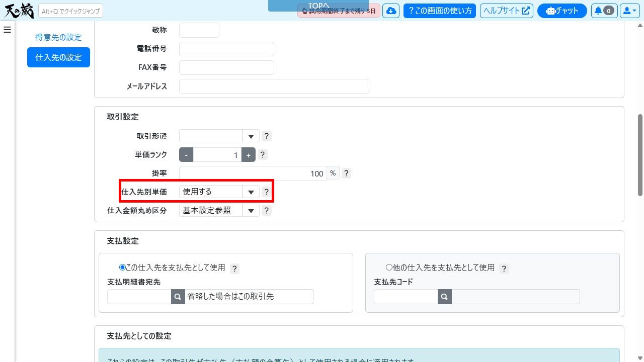Open help for 単価ランク
This screenshot has height=362, width=644.
click(x=263, y=155)
